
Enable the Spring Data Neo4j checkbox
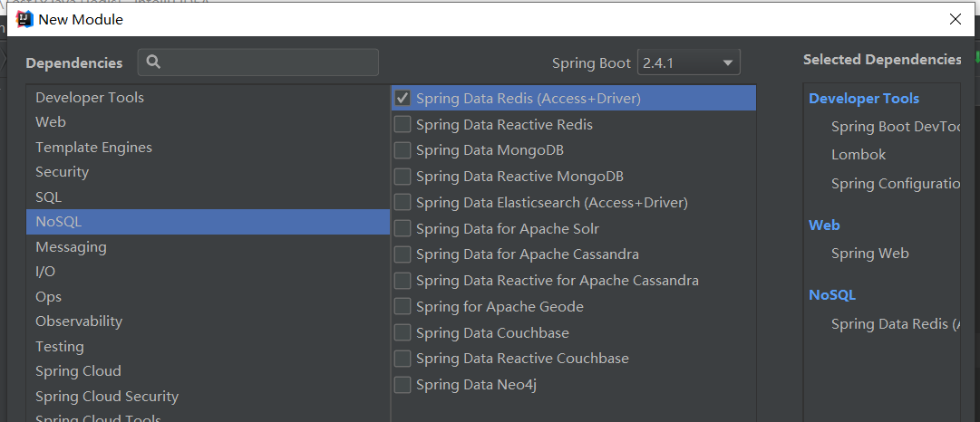(403, 385)
